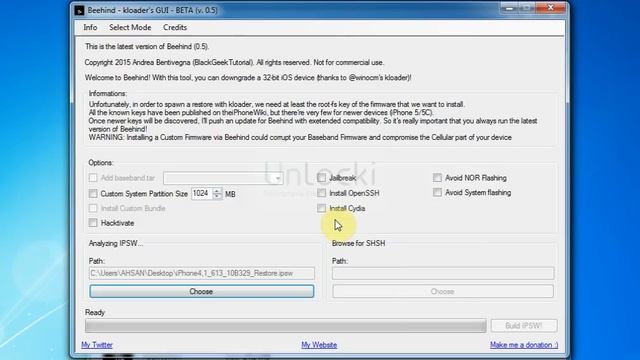Image resolution: width=640 pixels, height=360 pixels.
Task: Minimize the Beehind window
Action: (509, 8)
